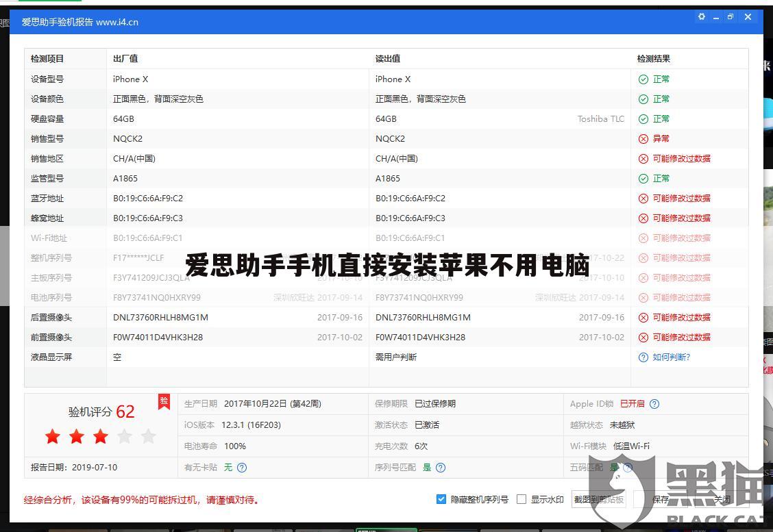Select factory rear camera serial DNL73760RHLH8MG1M
Viewport: 773px width, 532px height.
[161, 318]
